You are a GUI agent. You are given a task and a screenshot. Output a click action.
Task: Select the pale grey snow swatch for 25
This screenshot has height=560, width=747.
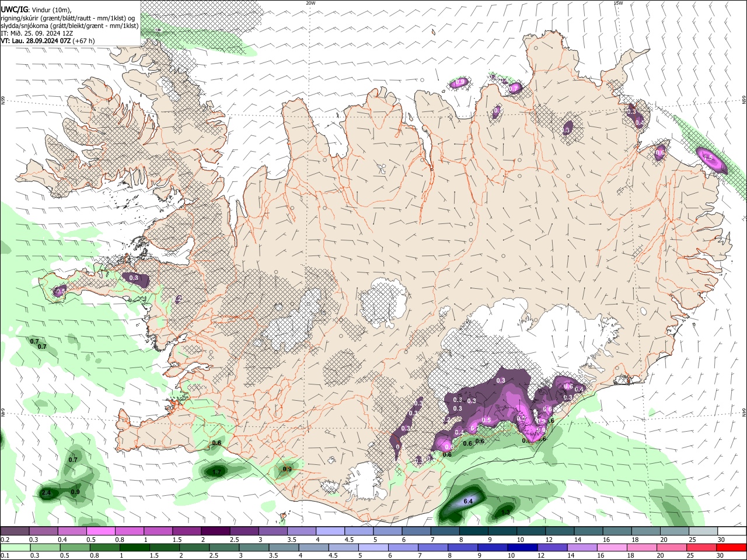(704, 531)
